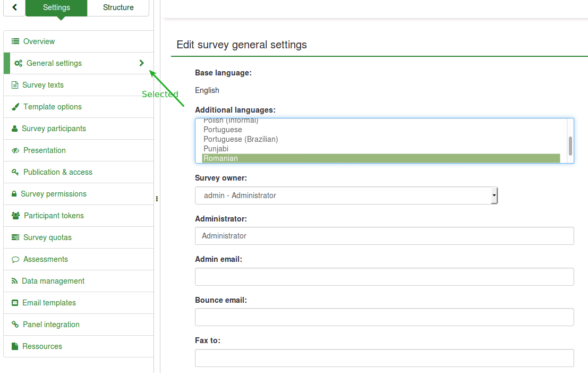Image resolution: width=588 pixels, height=375 pixels.
Task: Collapse sidebar with the back arrow button
Action: [15, 7]
